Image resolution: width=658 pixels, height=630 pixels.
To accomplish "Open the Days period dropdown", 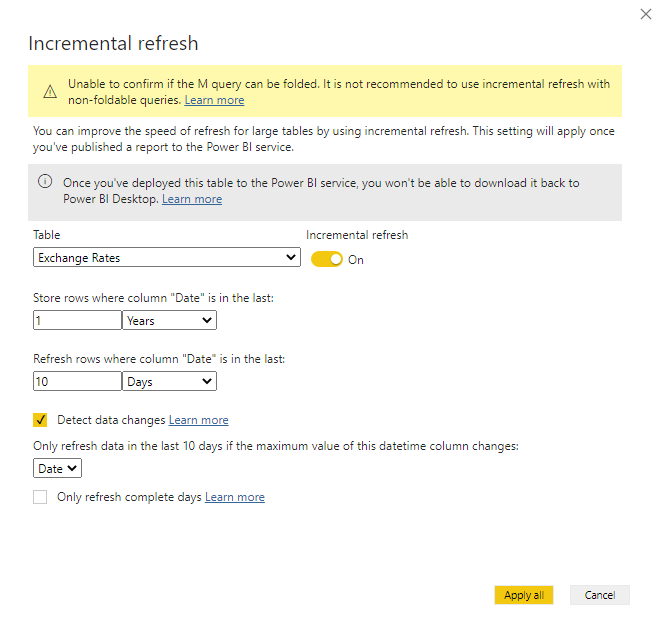I will 169,381.
